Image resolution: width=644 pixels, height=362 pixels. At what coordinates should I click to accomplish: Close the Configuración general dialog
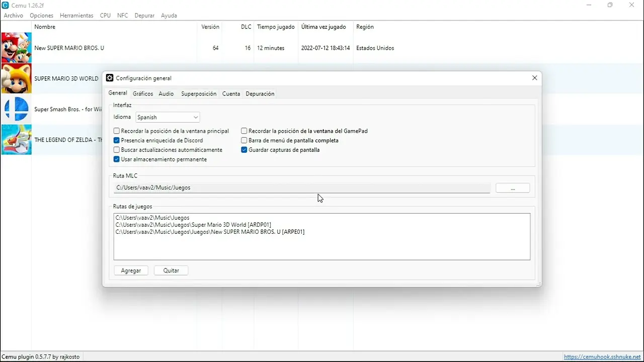pyautogui.click(x=534, y=78)
